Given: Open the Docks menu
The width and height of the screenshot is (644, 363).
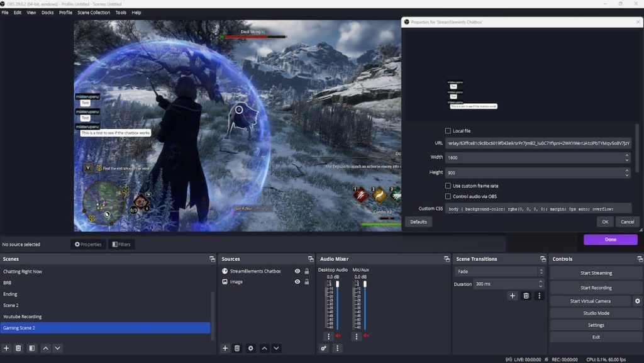Looking at the screenshot, I should tap(47, 13).
